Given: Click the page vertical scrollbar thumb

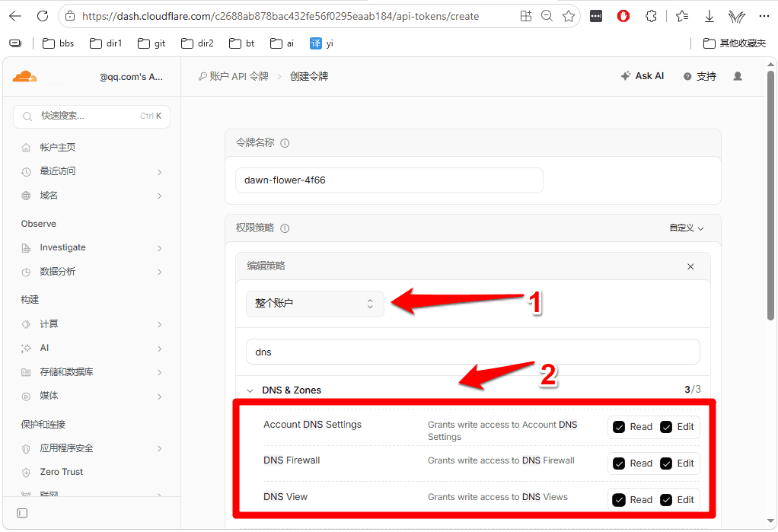Looking at the screenshot, I should coord(770,196).
